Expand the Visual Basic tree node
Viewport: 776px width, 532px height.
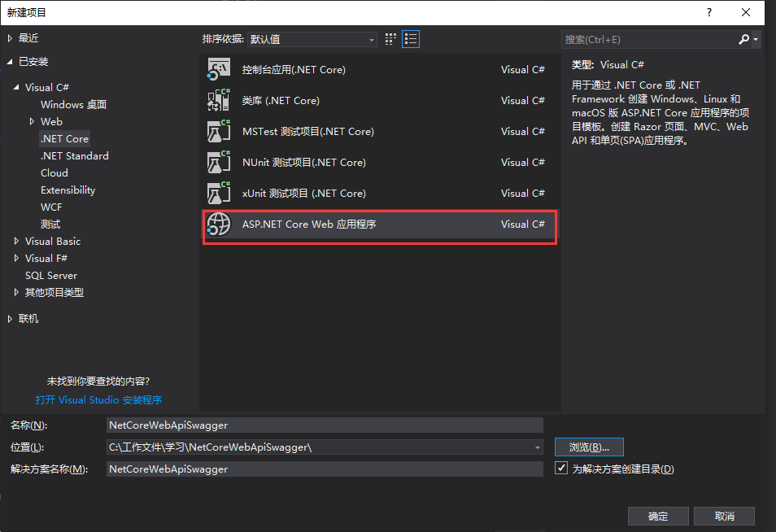tap(16, 241)
